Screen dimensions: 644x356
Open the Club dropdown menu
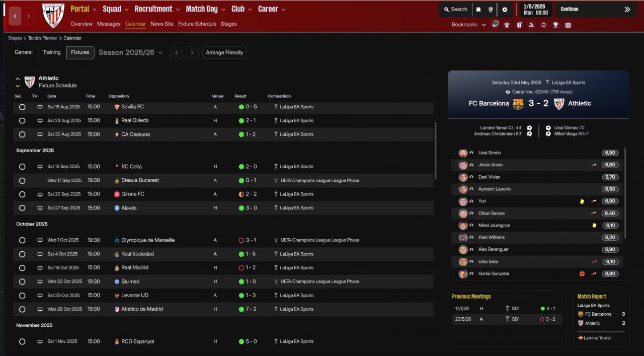point(242,9)
